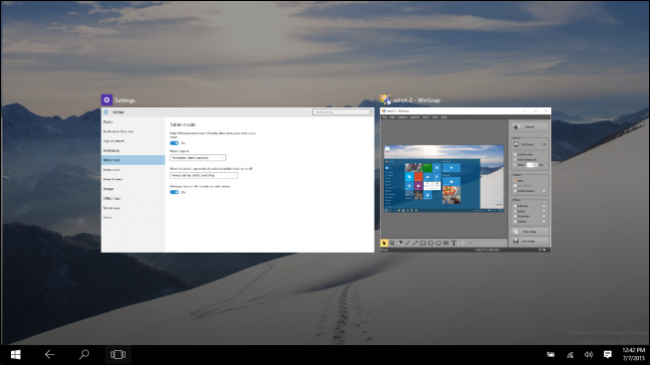Screen dimensions: 650x365
Task: Check Clear background in WinSnap
Action: click(x=515, y=160)
